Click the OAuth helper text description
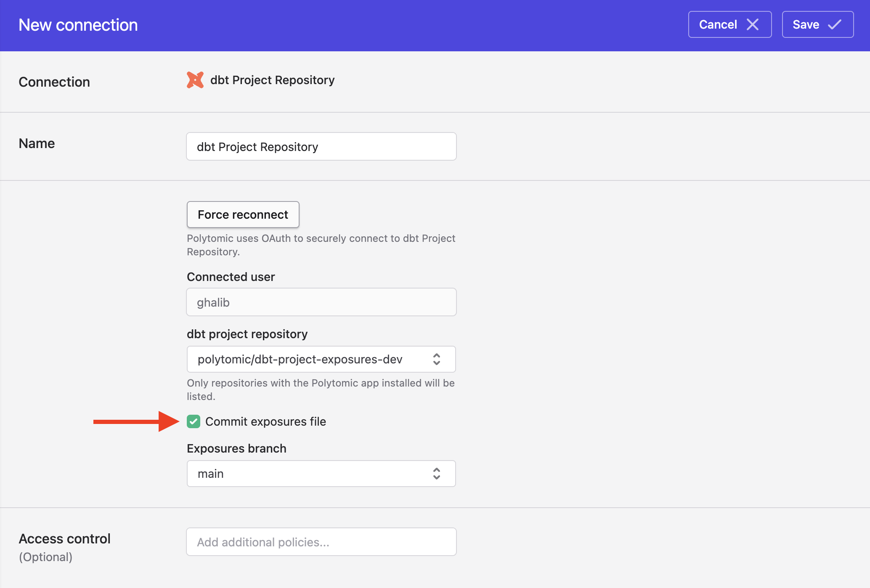Screen dimensions: 870x588 (321, 245)
